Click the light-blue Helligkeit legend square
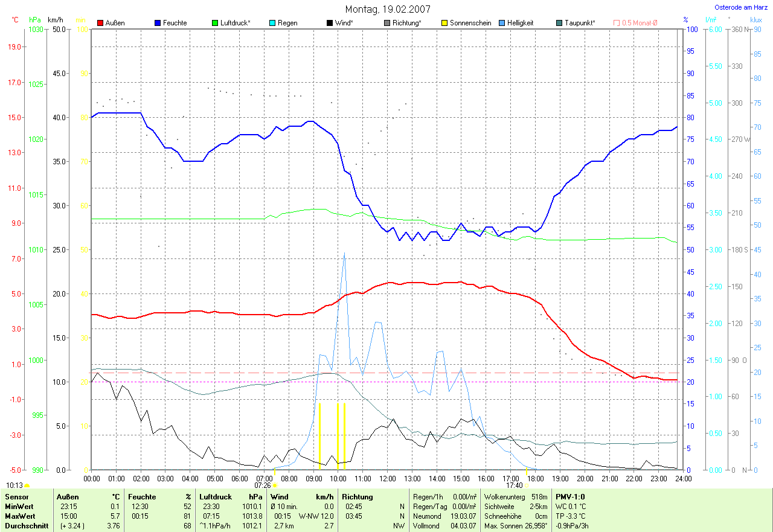This screenshot has height=532, width=773. coord(502,23)
